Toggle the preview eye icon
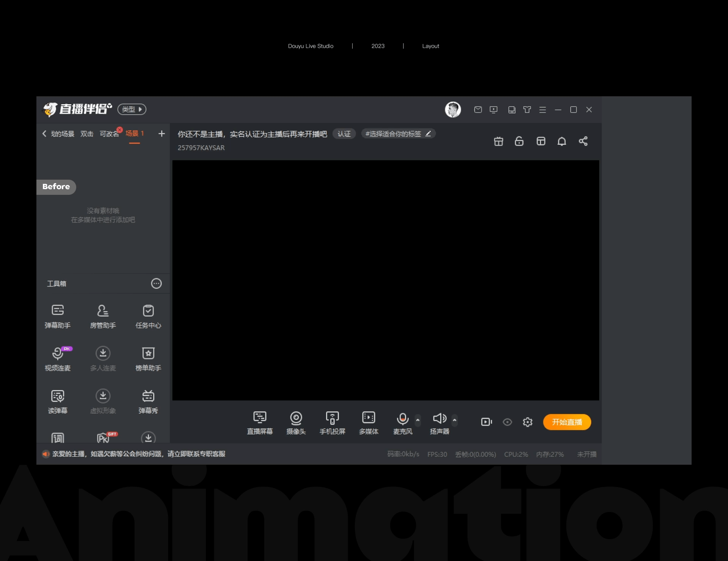The height and width of the screenshot is (561, 728). 507,422
